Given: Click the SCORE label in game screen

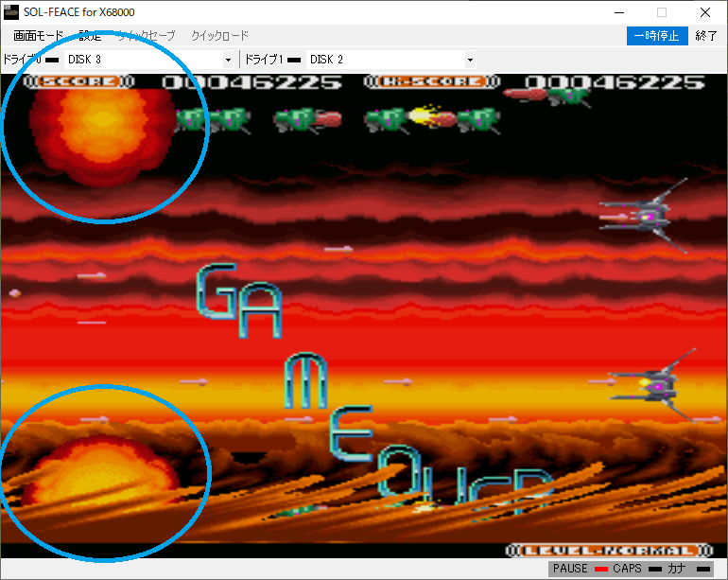Looking at the screenshot, I should point(78,81).
